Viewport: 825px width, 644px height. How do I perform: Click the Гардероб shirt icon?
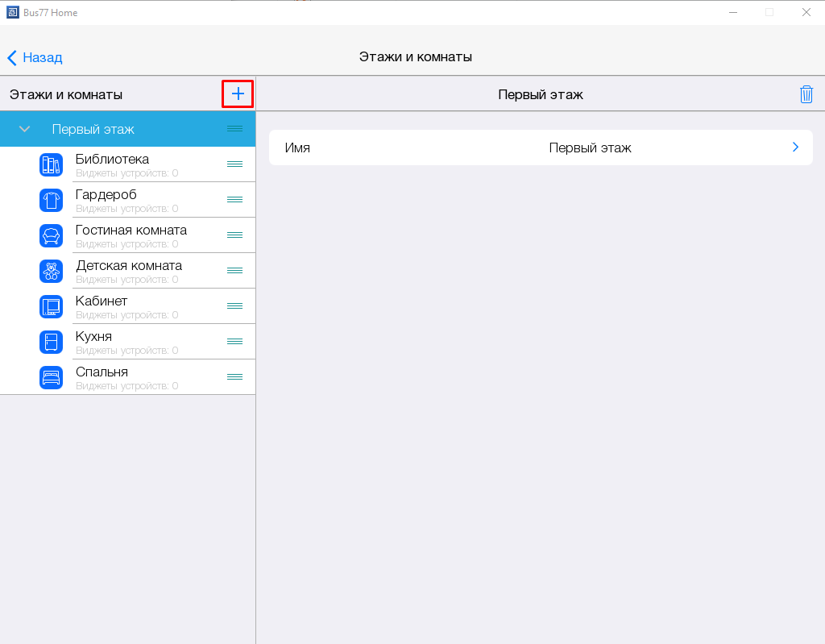tap(51, 200)
